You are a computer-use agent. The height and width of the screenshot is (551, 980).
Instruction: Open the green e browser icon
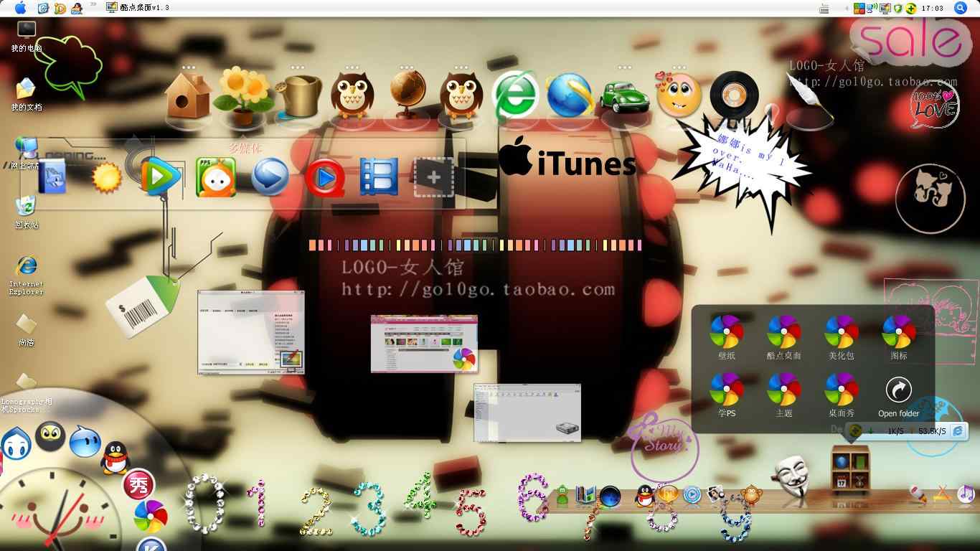point(516,95)
